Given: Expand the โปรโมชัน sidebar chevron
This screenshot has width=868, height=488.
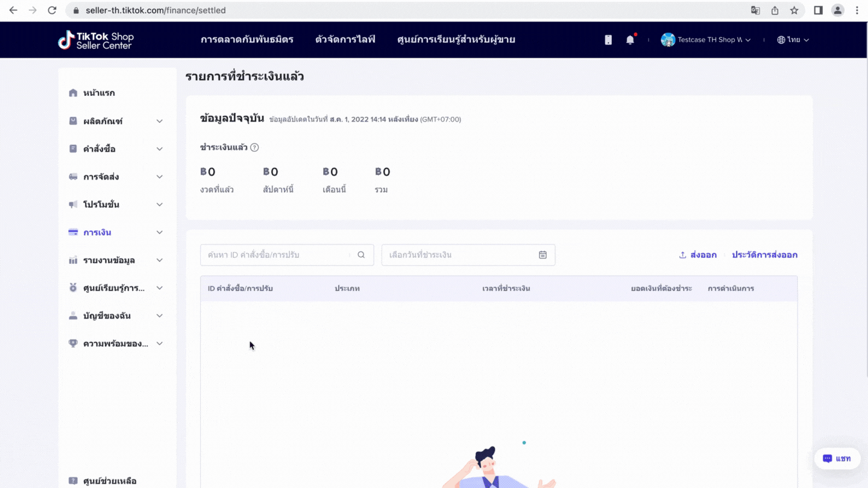Looking at the screenshot, I should [160, 205].
